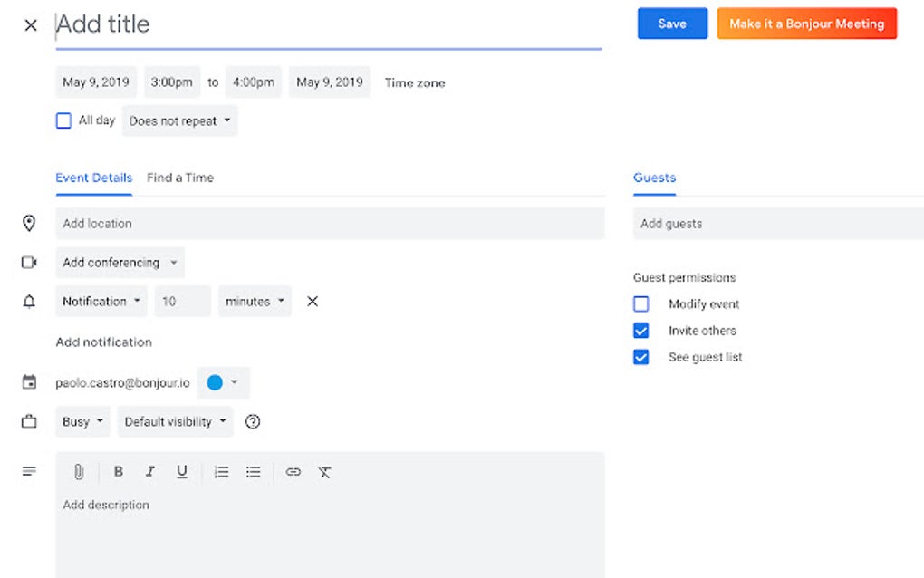The height and width of the screenshot is (578, 924).
Task: Allow guests to modify the event
Action: click(641, 304)
